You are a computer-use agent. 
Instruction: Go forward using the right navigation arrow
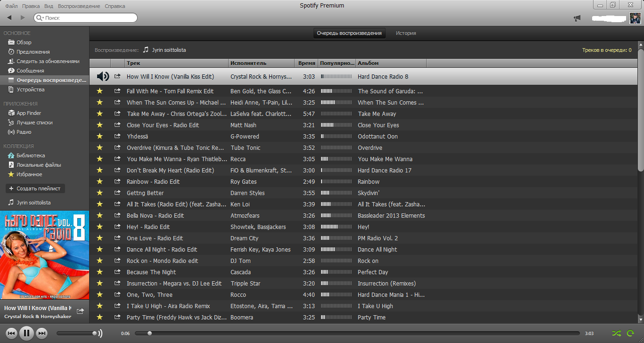[x=23, y=18]
